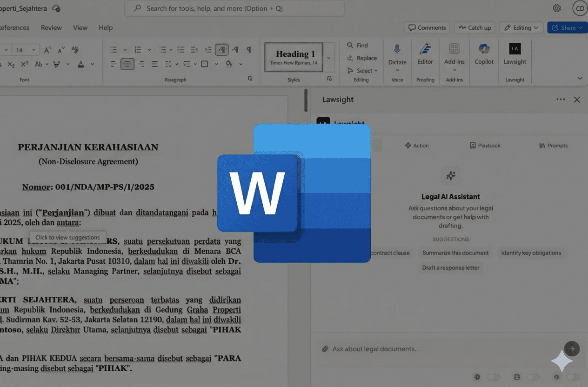Pick a font color from the Font Color swatch
Viewport: 588px width, 387px height.
tap(81, 65)
